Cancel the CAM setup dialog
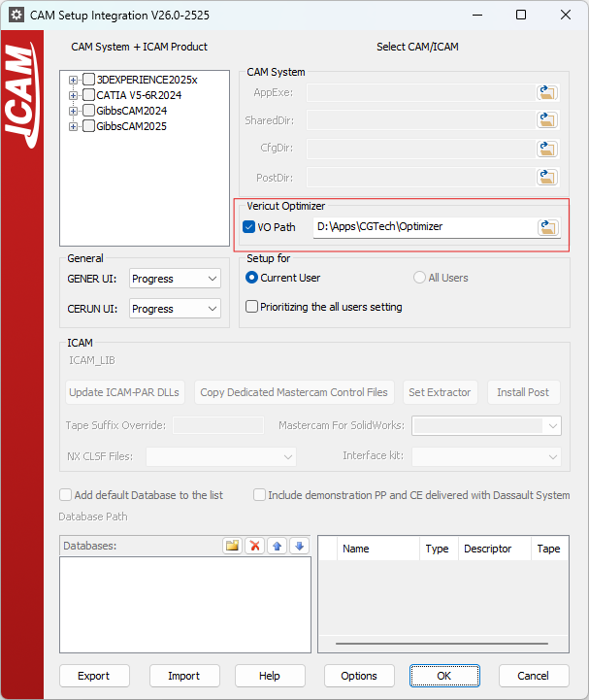 [534, 676]
